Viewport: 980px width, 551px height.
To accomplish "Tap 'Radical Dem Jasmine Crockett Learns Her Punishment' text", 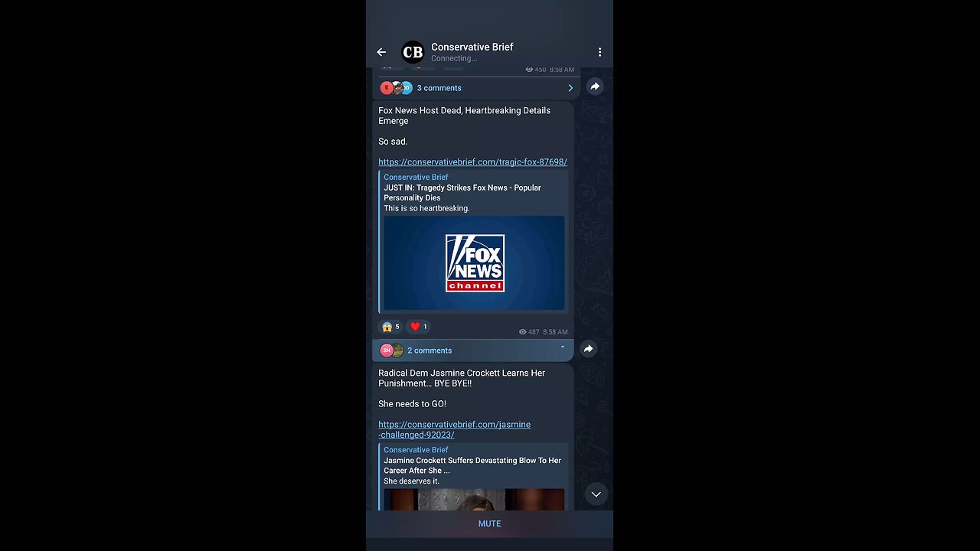I will (462, 378).
